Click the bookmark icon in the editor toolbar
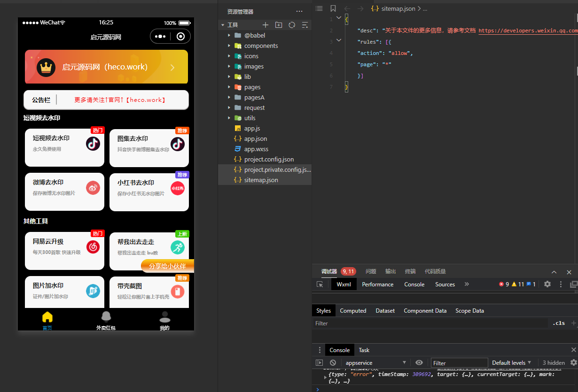This screenshot has width=578, height=392. point(333,8)
